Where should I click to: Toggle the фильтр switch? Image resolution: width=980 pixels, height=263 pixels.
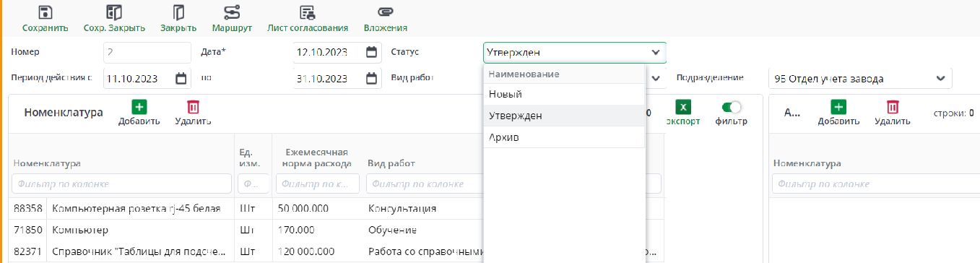pos(732,107)
